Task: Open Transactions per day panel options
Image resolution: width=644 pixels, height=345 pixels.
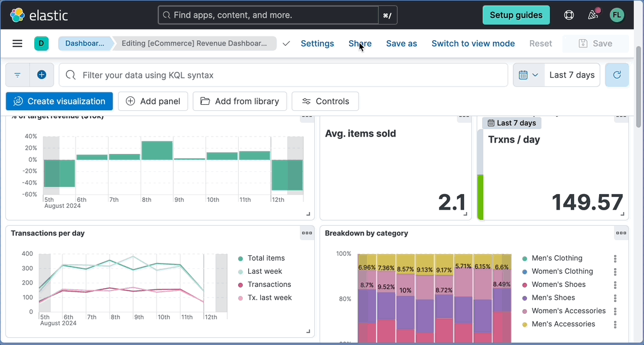Action: [x=307, y=233]
